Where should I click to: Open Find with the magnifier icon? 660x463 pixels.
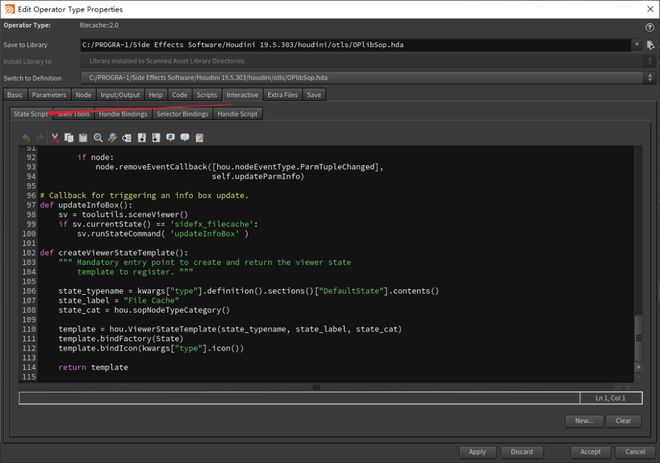pos(98,136)
